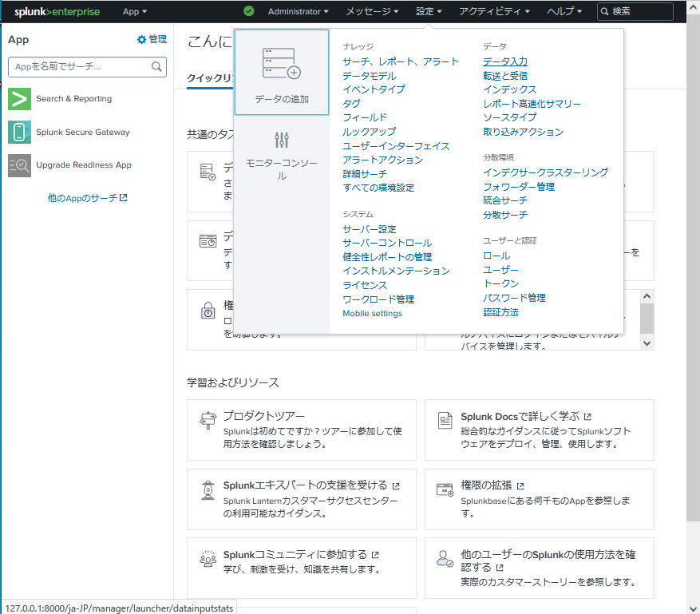Open the App dropdown in top bar
Image resolution: width=700 pixels, height=614 pixels.
click(134, 12)
